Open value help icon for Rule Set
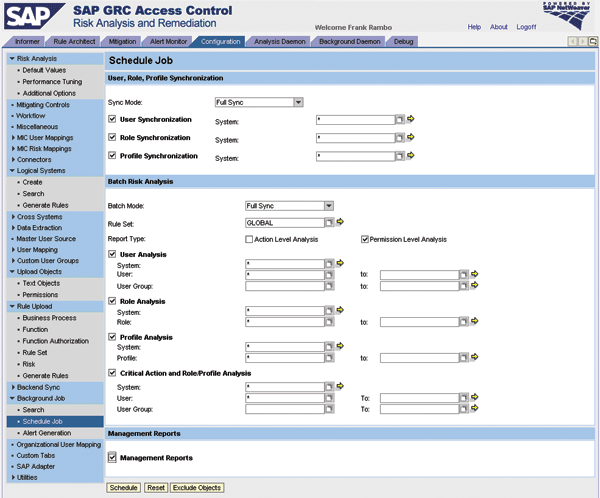600x498 pixels. point(328,223)
